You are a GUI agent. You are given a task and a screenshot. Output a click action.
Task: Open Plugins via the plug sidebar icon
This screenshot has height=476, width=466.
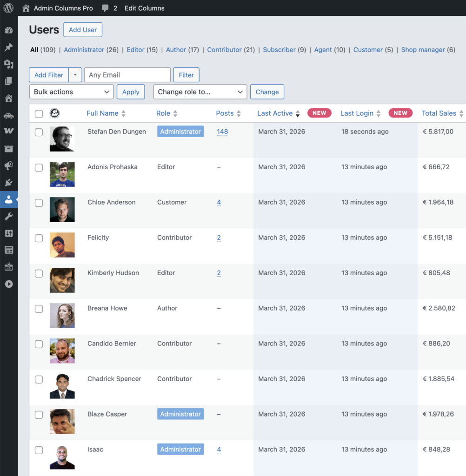pyautogui.click(x=8, y=183)
